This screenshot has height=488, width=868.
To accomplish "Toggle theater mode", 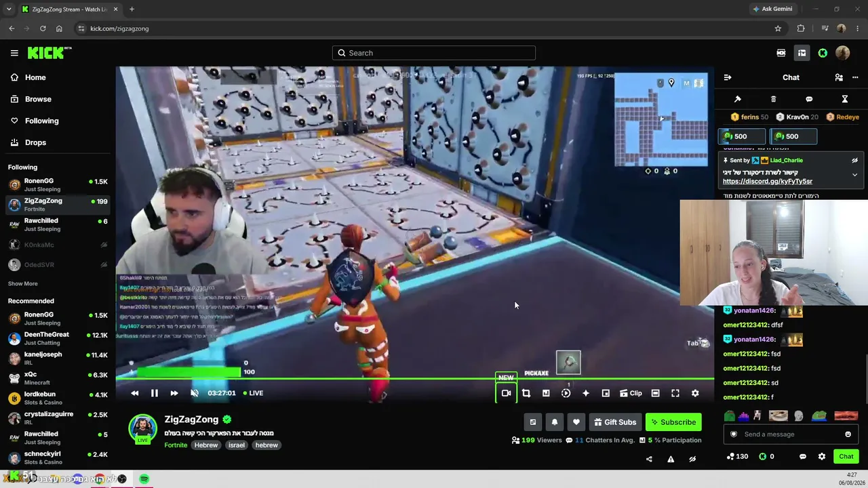I will (x=655, y=393).
